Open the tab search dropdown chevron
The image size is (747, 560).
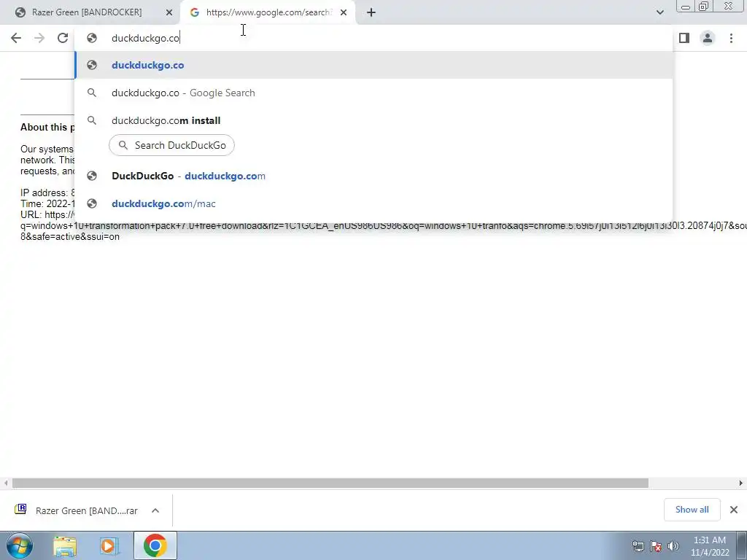(659, 12)
